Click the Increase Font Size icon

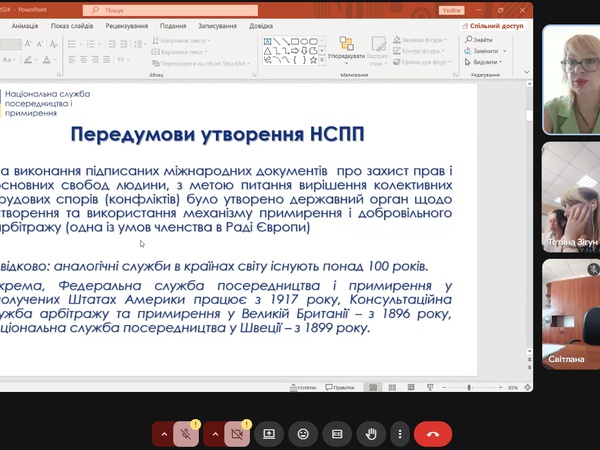[x=28, y=44]
